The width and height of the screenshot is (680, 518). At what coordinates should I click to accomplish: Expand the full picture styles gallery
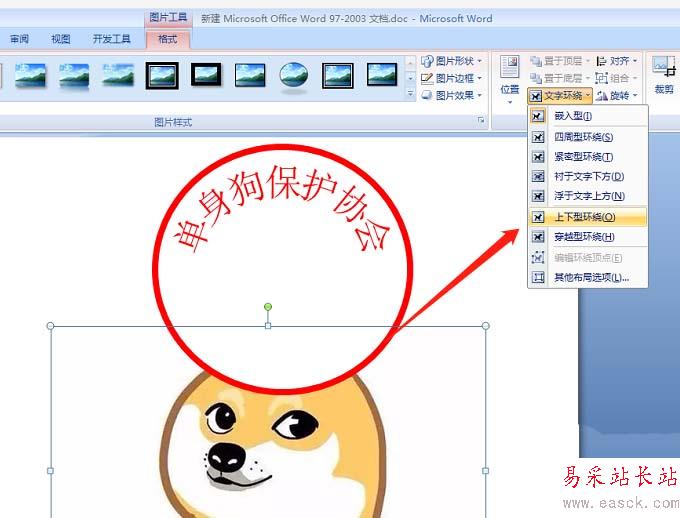pos(410,93)
